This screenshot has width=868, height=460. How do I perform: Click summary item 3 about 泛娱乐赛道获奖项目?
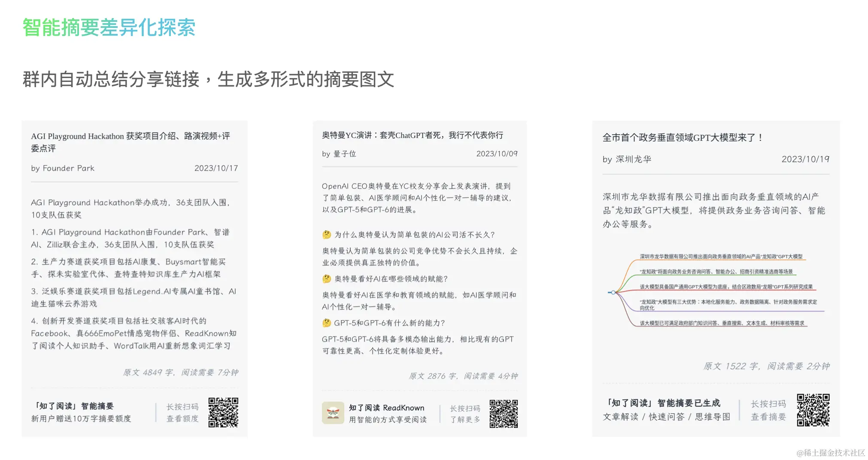point(134,297)
